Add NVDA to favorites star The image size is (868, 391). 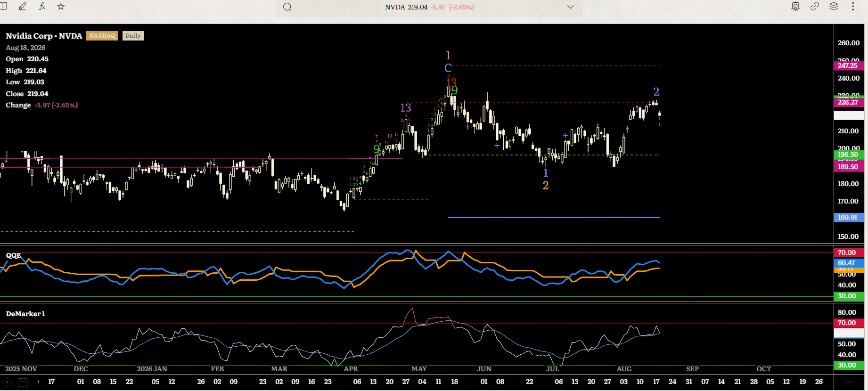pyautogui.click(x=61, y=7)
